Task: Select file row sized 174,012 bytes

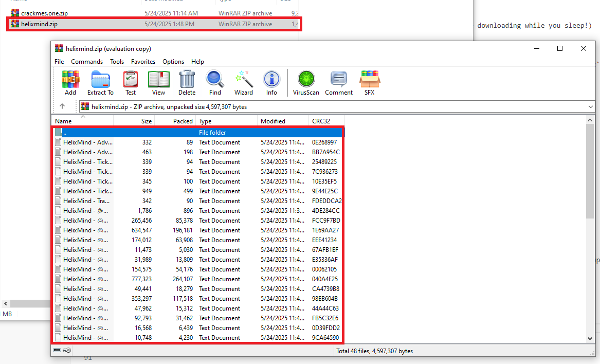Action: (198, 240)
